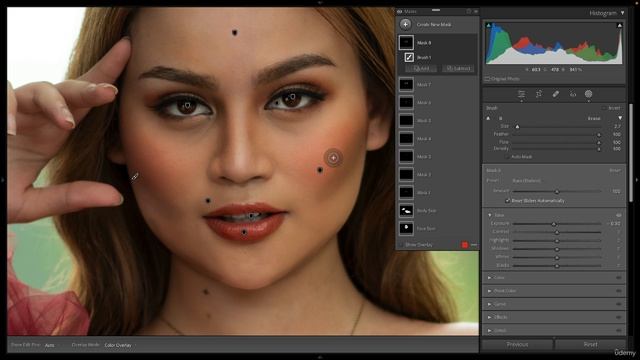Viewport: 640px width, 360px height.
Task: Click the Create New Mask plus icon
Action: 405,24
